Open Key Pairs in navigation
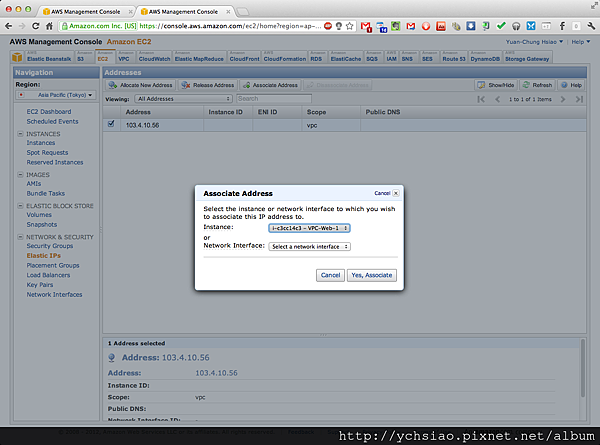 coord(40,285)
